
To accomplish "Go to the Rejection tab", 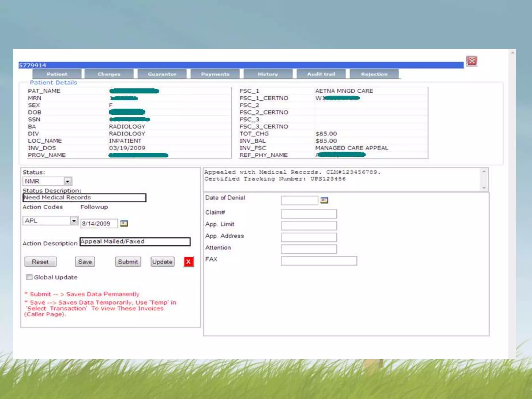I will (374, 74).
